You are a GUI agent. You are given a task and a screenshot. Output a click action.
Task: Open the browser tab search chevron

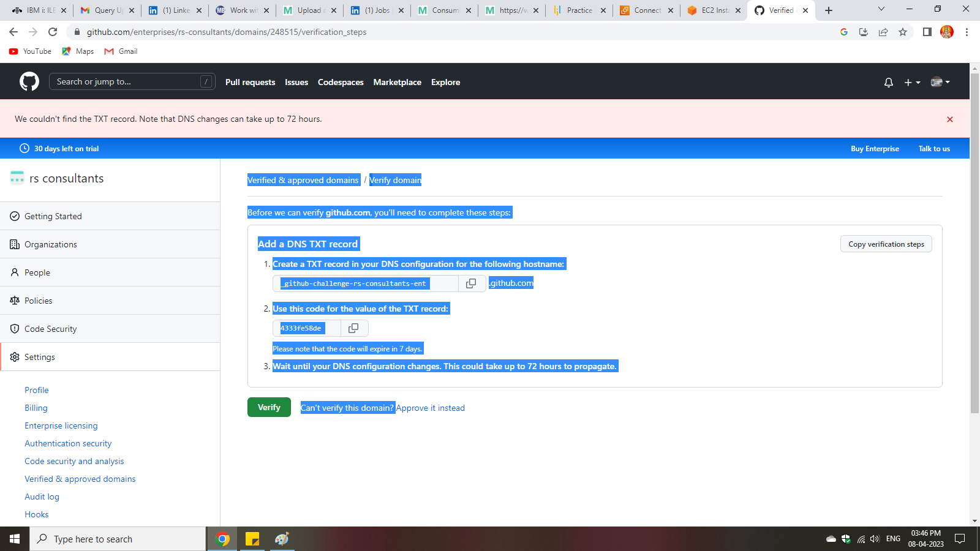pyautogui.click(x=881, y=9)
